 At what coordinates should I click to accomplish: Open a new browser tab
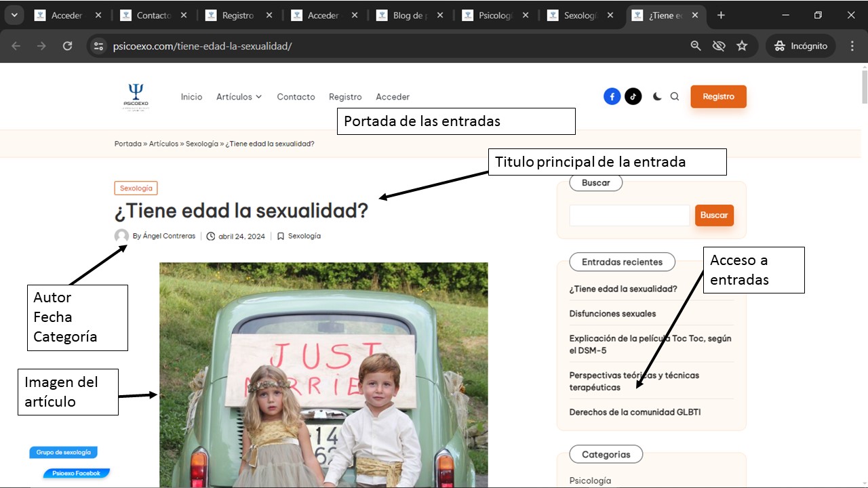pos(721,15)
